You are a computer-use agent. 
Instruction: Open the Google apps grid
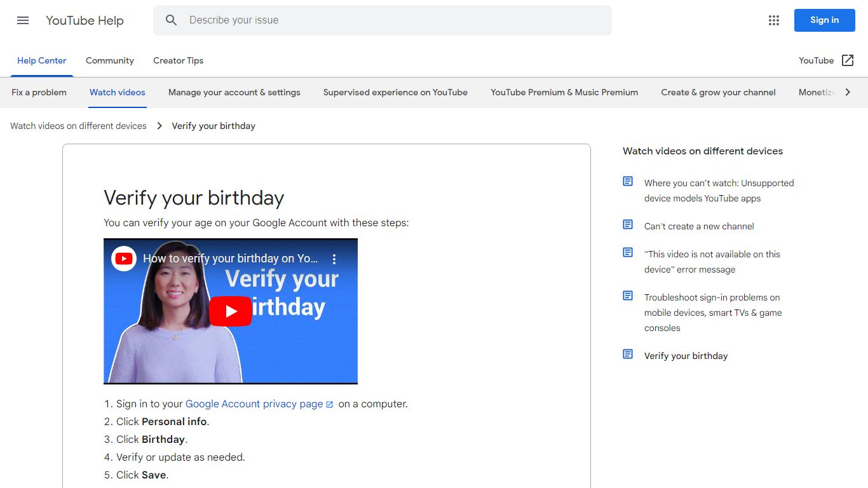[x=773, y=20]
